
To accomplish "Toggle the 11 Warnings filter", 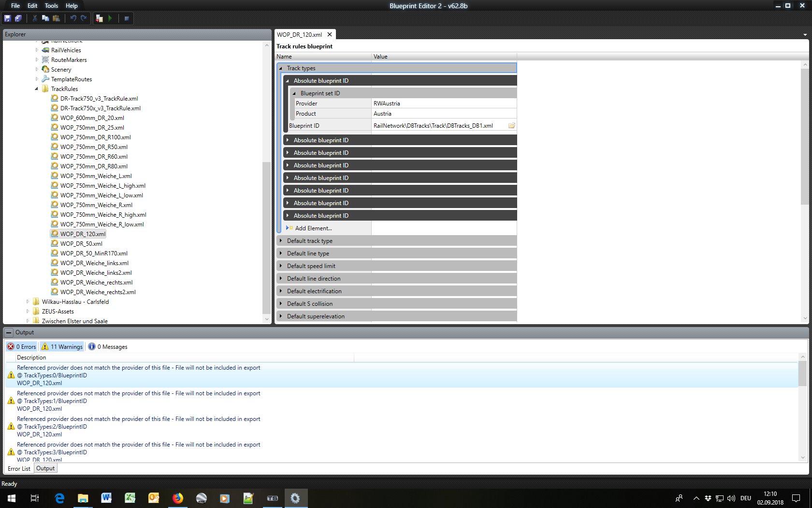I will click(x=62, y=346).
